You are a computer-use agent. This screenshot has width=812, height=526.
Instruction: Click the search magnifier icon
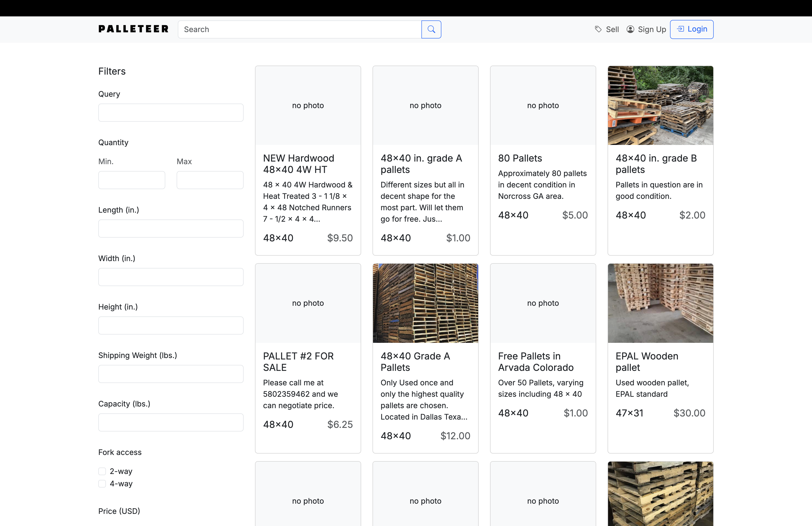pyautogui.click(x=431, y=29)
